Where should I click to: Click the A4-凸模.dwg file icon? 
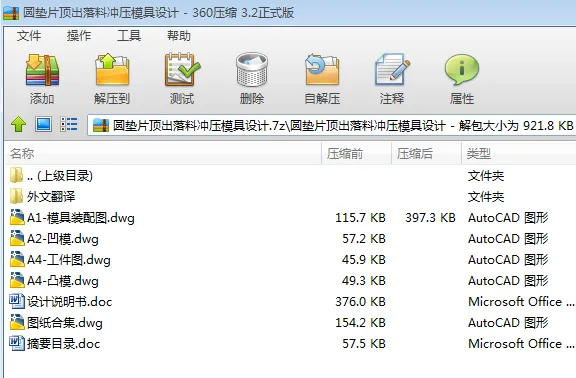point(17,280)
